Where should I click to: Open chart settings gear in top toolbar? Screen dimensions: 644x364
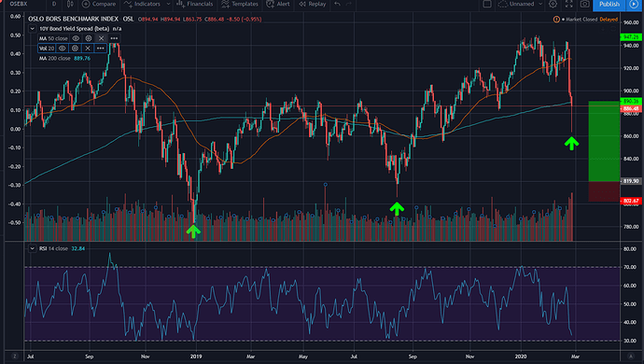553,4
